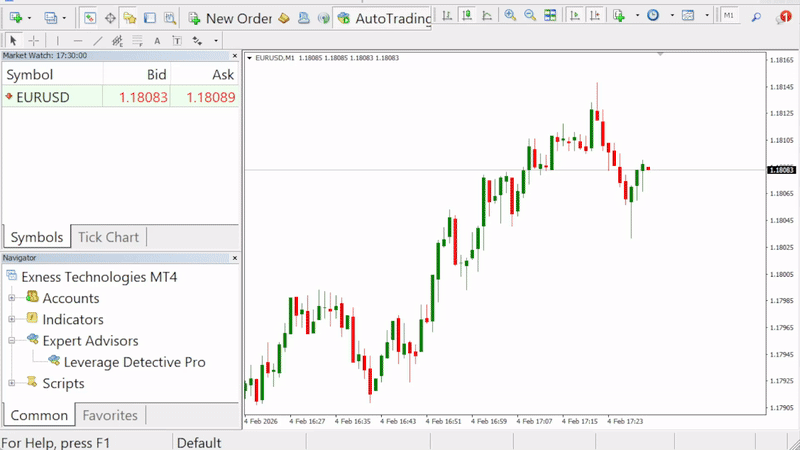Click the periods clock icon
Viewport: 800px width, 450px height.
click(653, 15)
